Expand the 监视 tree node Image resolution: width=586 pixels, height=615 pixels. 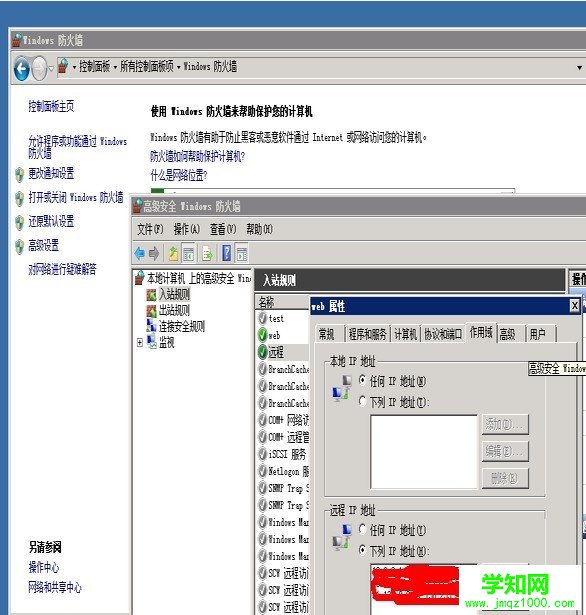pyautogui.click(x=140, y=343)
